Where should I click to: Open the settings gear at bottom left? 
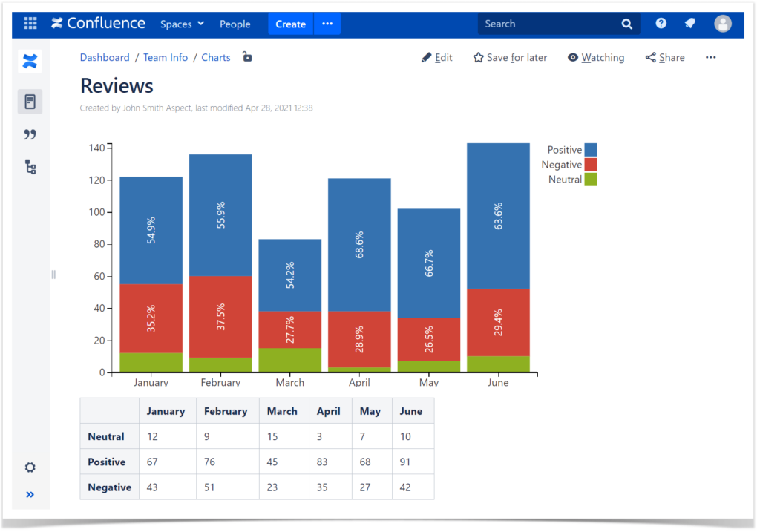(x=30, y=467)
